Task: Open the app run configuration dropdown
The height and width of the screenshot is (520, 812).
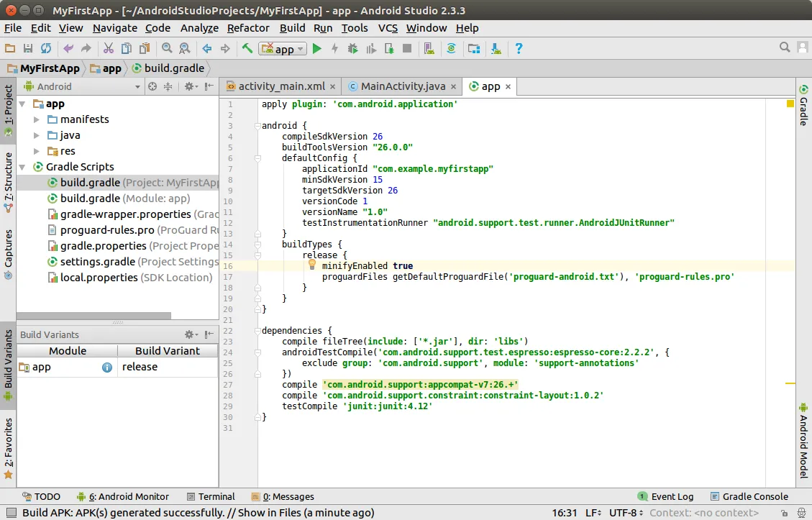Action: coord(283,49)
